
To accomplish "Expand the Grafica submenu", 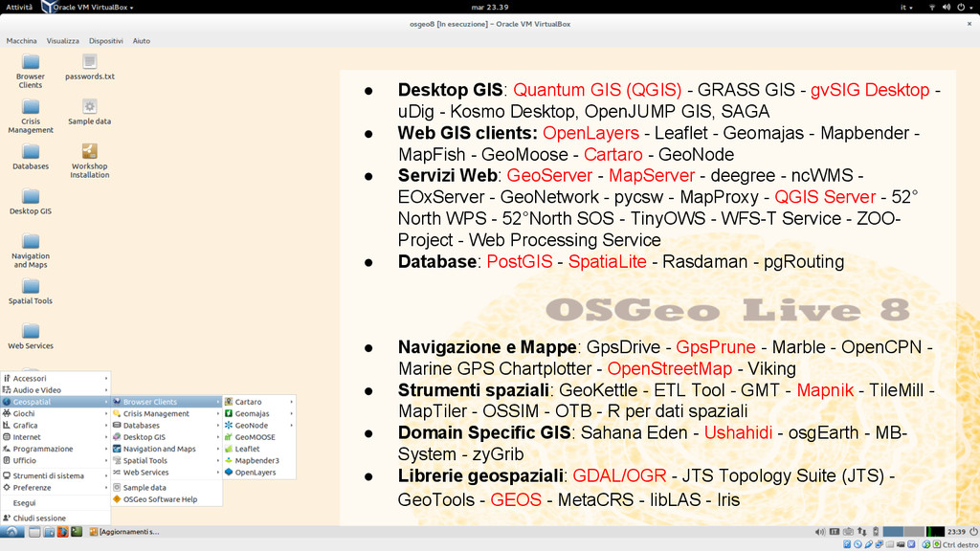I will [56, 426].
